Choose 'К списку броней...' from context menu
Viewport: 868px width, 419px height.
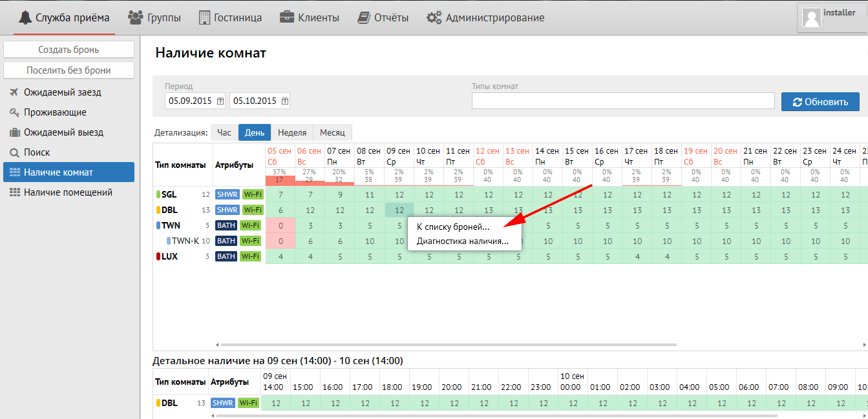[x=453, y=227]
